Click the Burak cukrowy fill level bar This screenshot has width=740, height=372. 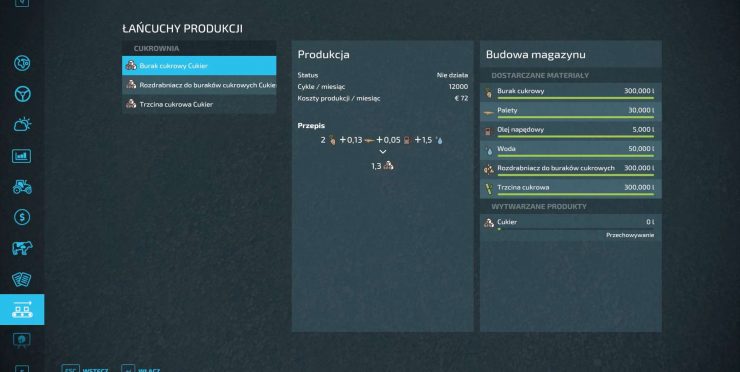(575, 98)
